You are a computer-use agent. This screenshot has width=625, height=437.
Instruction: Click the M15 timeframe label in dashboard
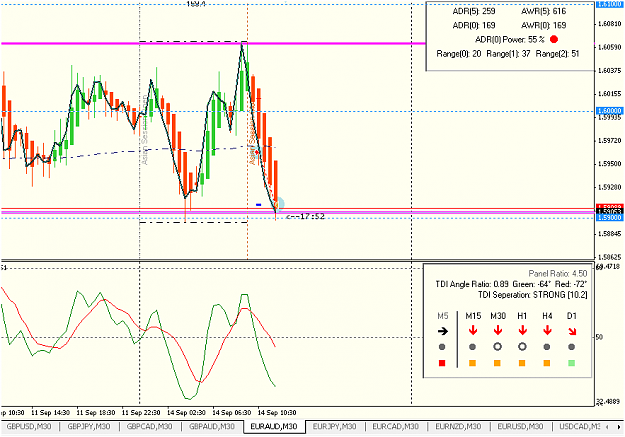[x=473, y=316]
